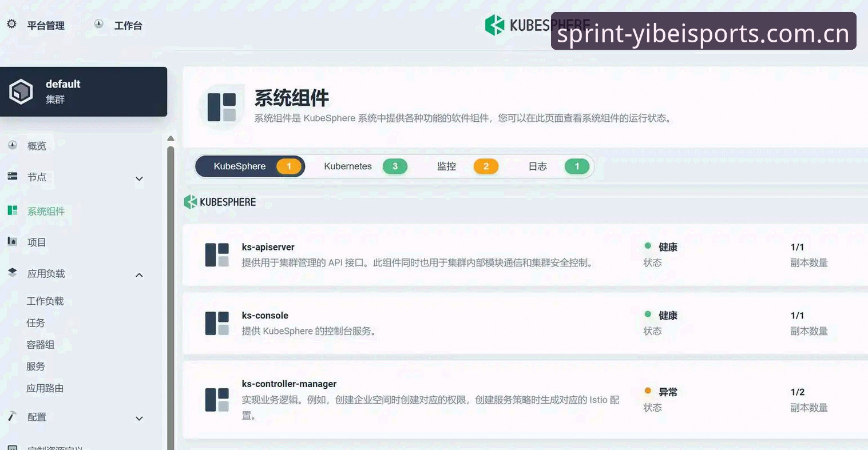Click ks-apiserver description about API 接口
Image resolution: width=868 pixels, height=450 pixels.
tap(419, 263)
